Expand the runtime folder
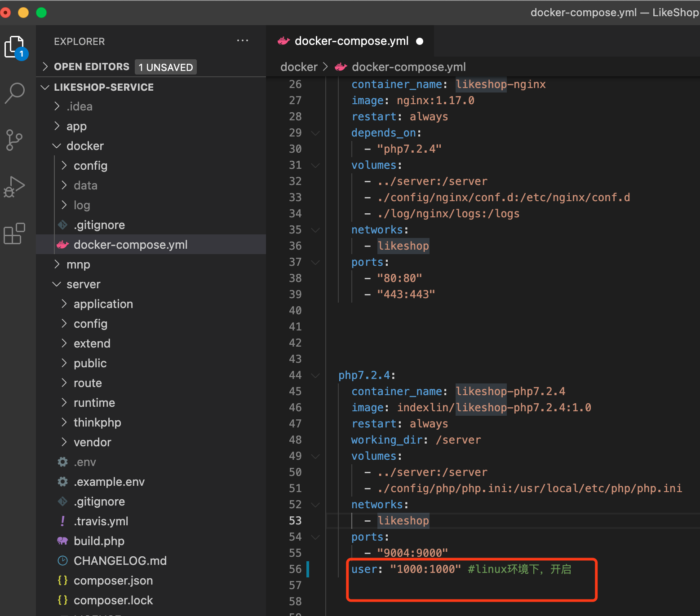 click(x=64, y=403)
